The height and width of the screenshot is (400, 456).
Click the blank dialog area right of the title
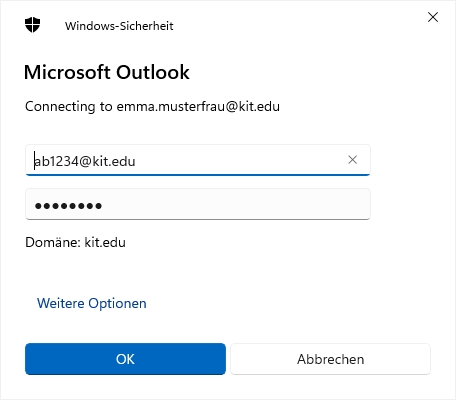coord(300,26)
